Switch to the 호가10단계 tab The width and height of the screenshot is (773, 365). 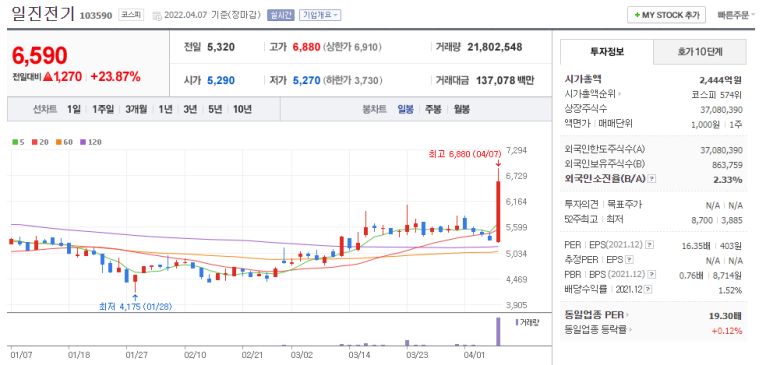click(x=700, y=52)
